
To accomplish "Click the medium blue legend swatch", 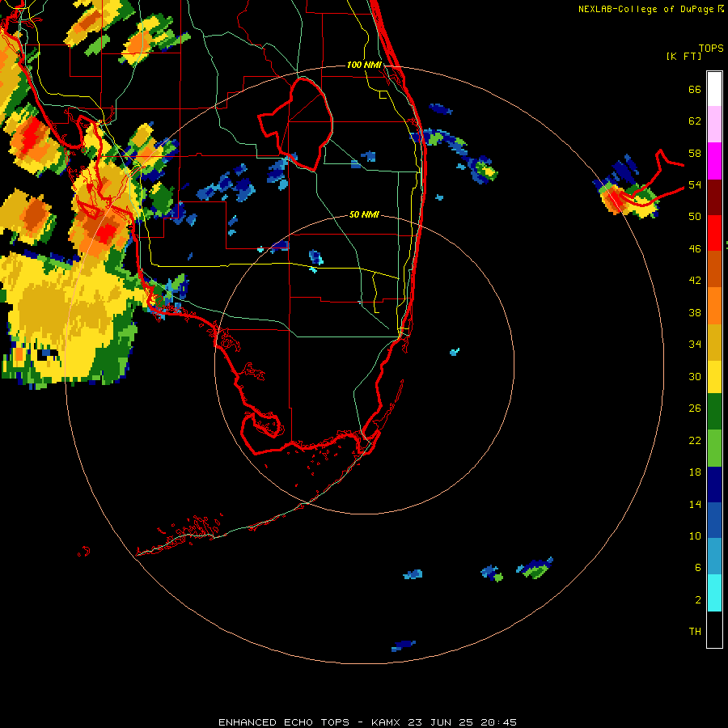I will [714, 520].
